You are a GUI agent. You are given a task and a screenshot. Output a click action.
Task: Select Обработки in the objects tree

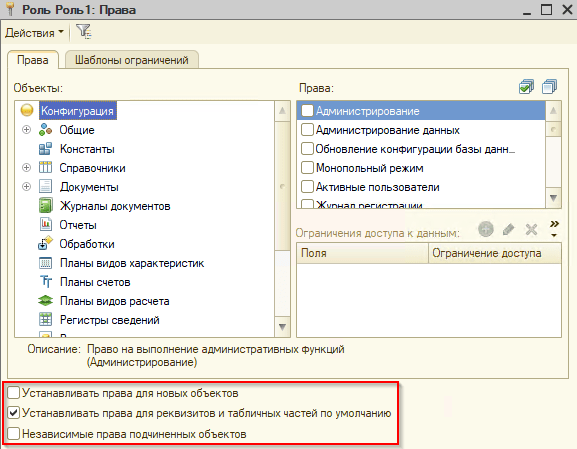tap(87, 244)
